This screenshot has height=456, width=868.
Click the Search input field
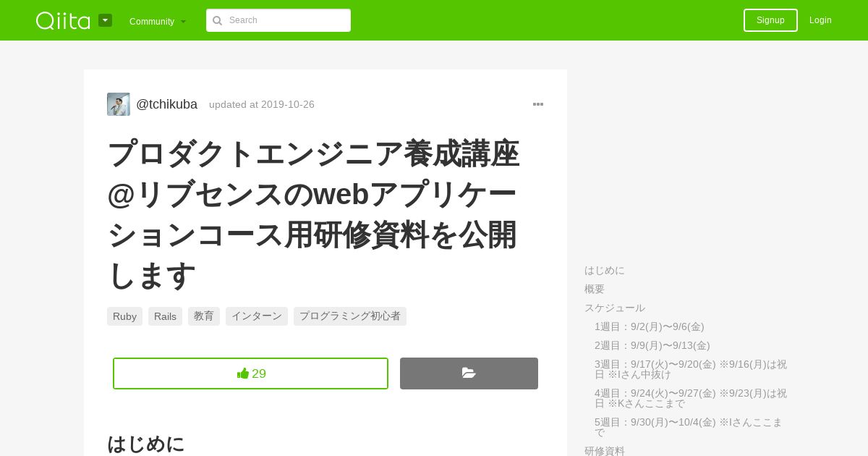point(278,20)
